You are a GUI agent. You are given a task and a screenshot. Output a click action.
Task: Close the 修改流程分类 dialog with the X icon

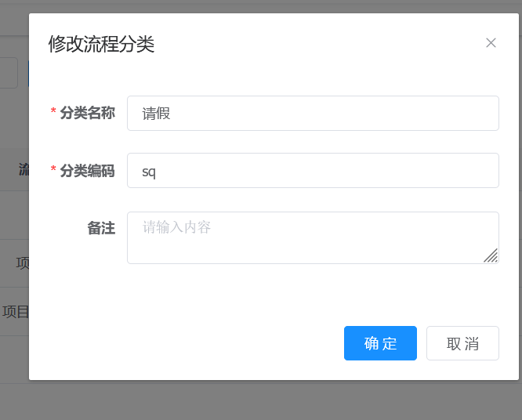[491, 43]
